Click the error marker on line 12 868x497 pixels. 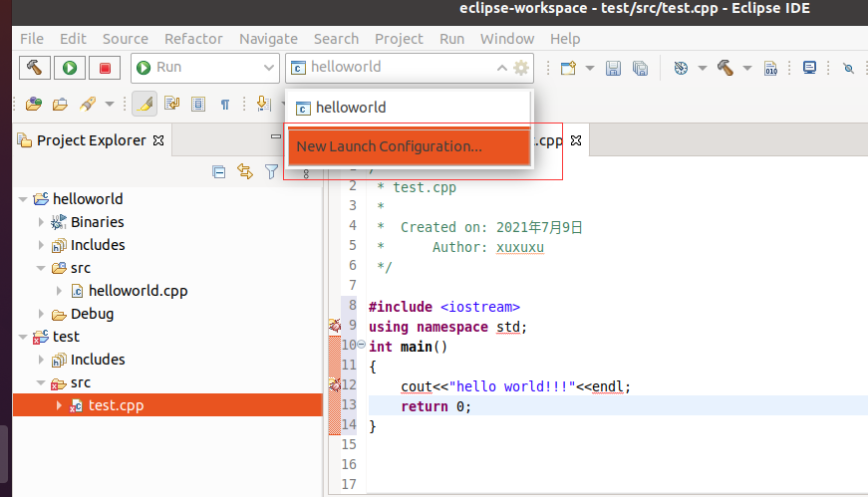tap(335, 384)
